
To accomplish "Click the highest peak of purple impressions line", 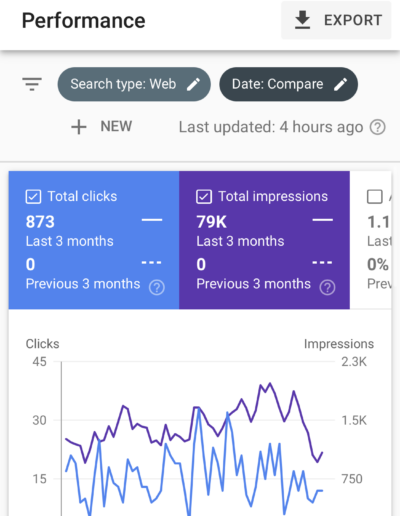I will [x=270, y=383].
